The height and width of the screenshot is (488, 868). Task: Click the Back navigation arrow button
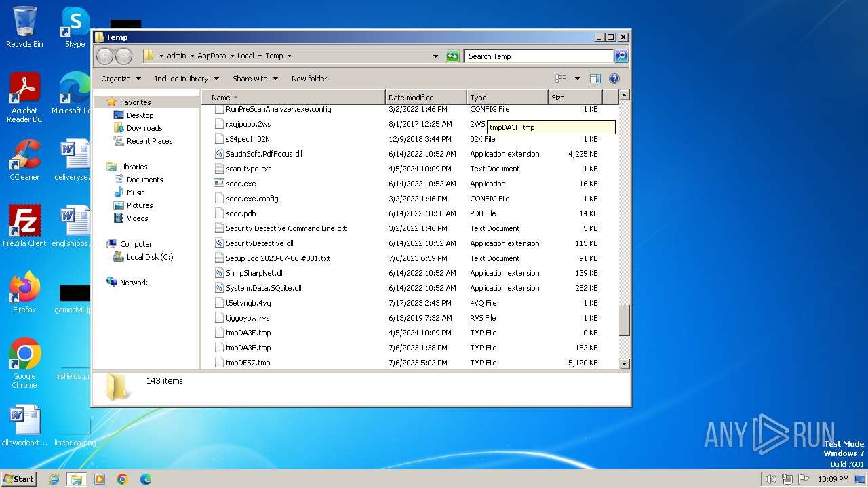104,56
